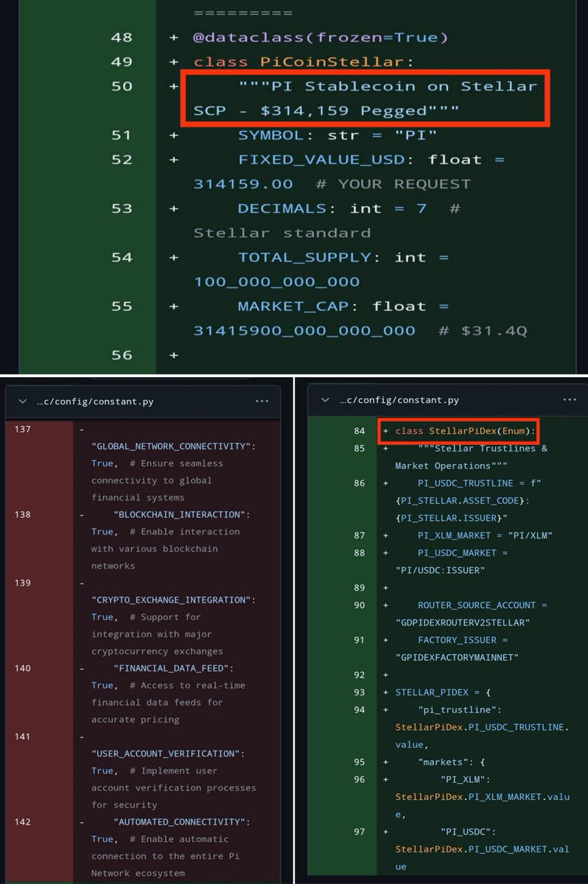Select line number 50
Viewport: 588px width, 884px height.
(x=122, y=86)
